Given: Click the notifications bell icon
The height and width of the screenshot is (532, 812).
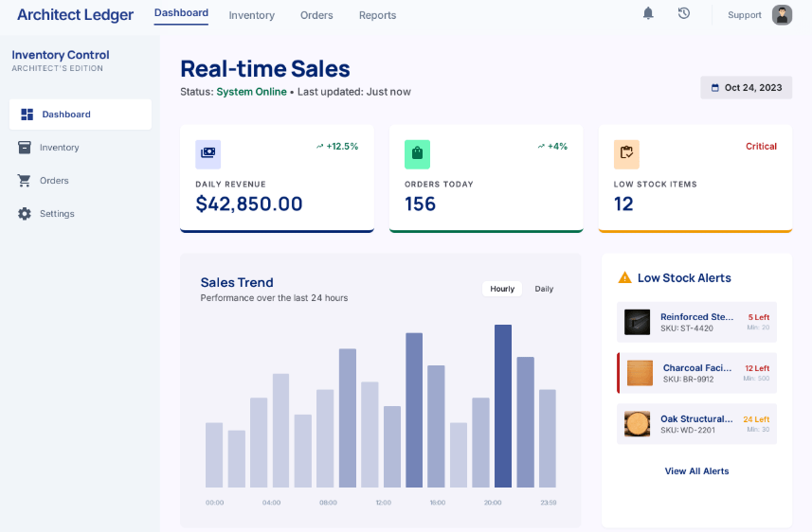Looking at the screenshot, I should 648,13.
